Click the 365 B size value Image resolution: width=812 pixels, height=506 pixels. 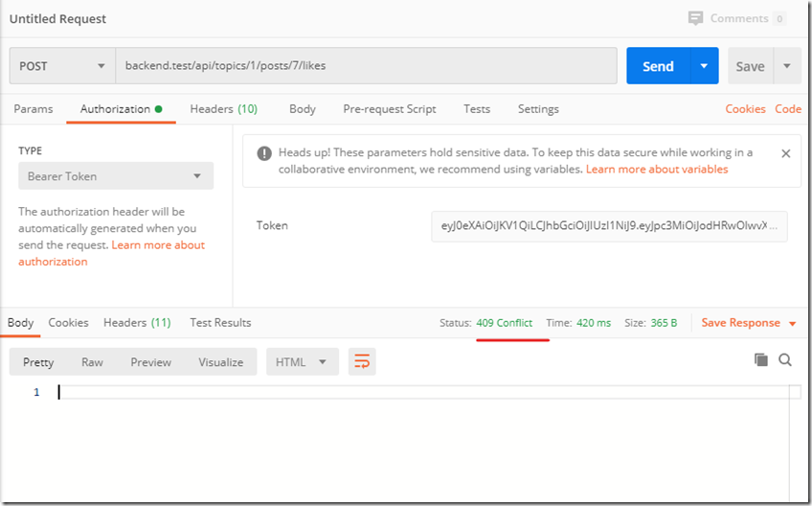664,322
